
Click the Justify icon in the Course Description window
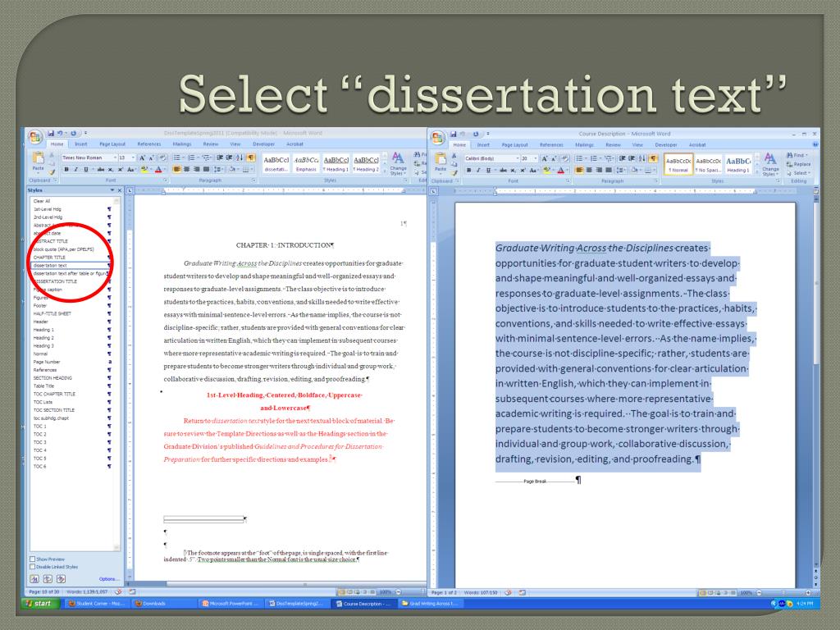point(608,170)
